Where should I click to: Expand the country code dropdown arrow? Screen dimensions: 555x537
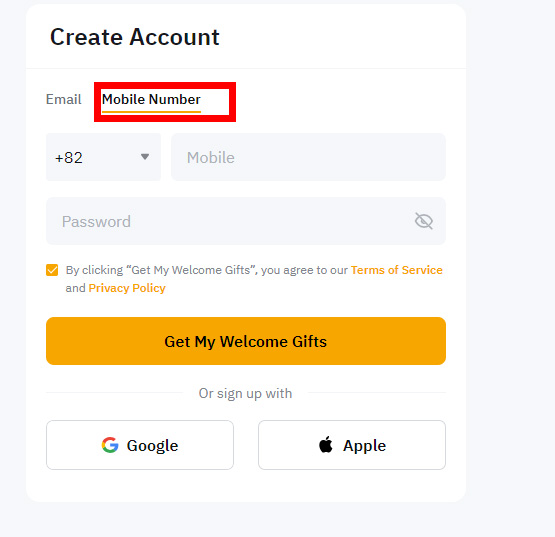145,156
